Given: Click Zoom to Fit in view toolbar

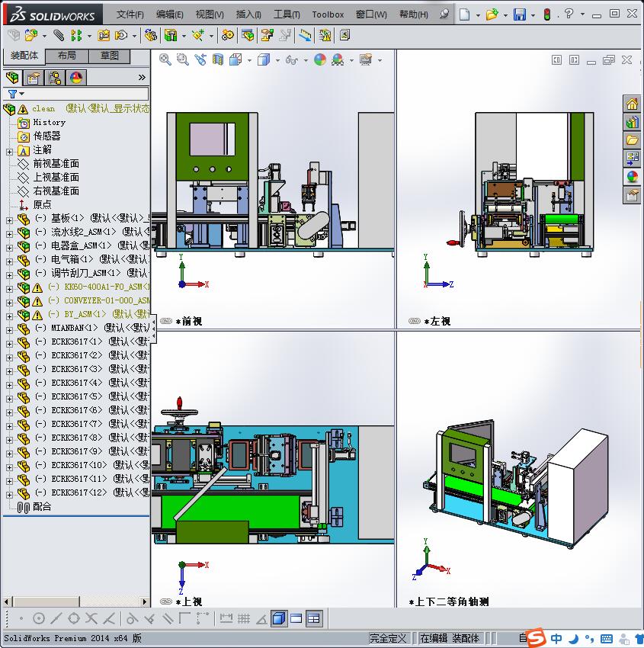Looking at the screenshot, I should point(165,60).
